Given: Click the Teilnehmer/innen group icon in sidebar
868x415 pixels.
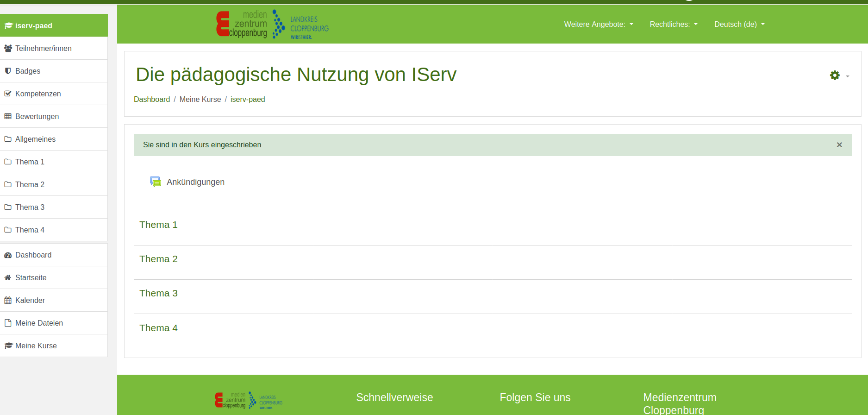Looking at the screenshot, I should click(x=8, y=48).
